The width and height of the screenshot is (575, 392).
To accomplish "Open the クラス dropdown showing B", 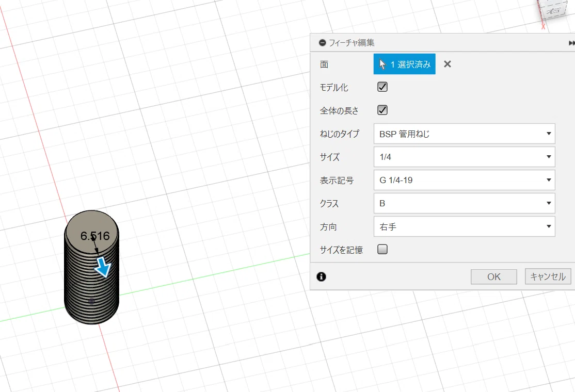I will pos(464,203).
